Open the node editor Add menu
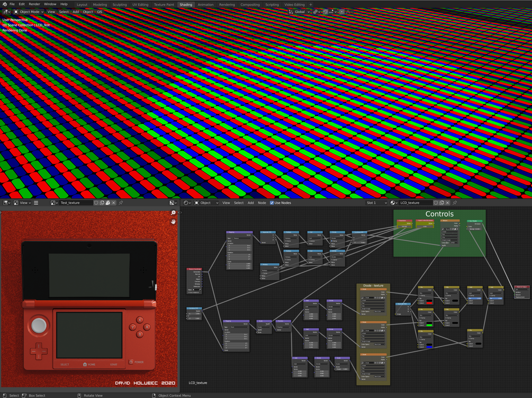 [251, 203]
